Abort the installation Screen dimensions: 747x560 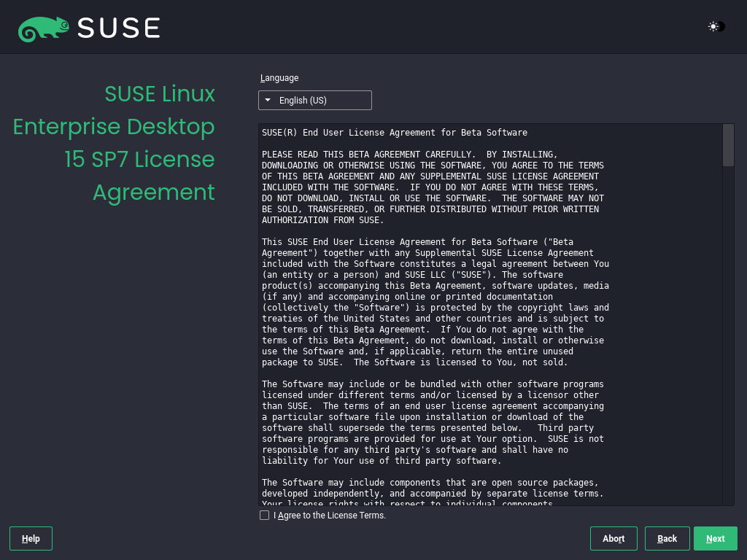pyautogui.click(x=613, y=538)
